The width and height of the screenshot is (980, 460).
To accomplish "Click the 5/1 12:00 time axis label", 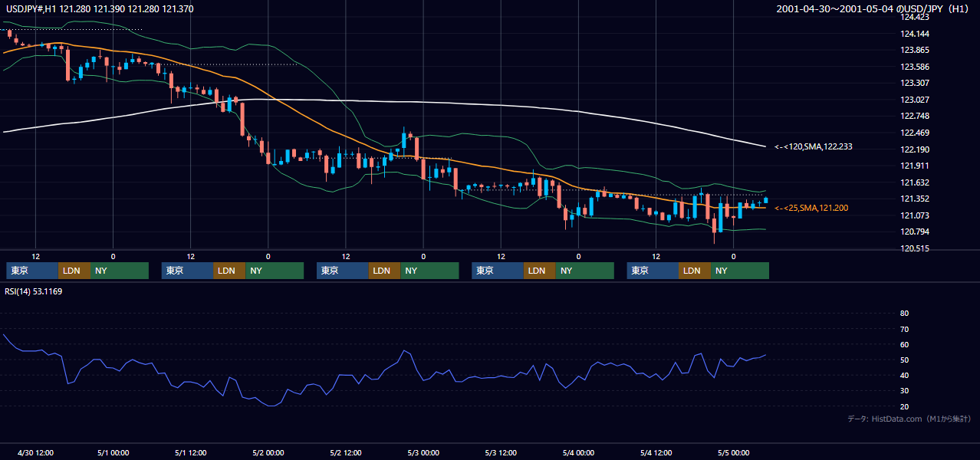I will tap(190, 452).
